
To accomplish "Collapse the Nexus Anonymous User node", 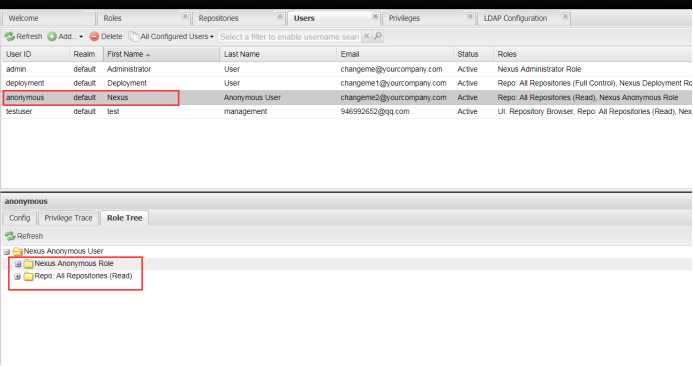I will point(7,252).
